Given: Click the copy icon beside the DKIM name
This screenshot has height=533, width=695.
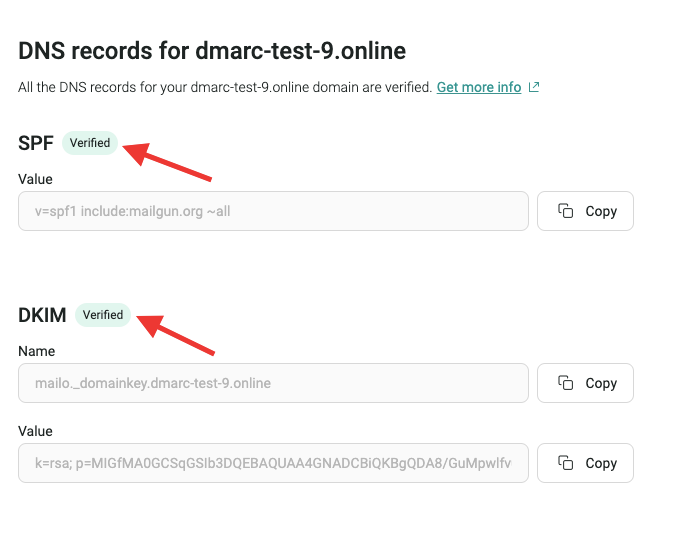Looking at the screenshot, I should click(x=566, y=383).
